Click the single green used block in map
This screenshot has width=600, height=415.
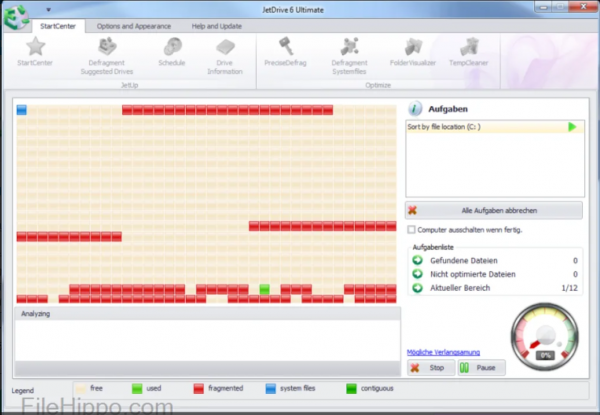pos(264,290)
